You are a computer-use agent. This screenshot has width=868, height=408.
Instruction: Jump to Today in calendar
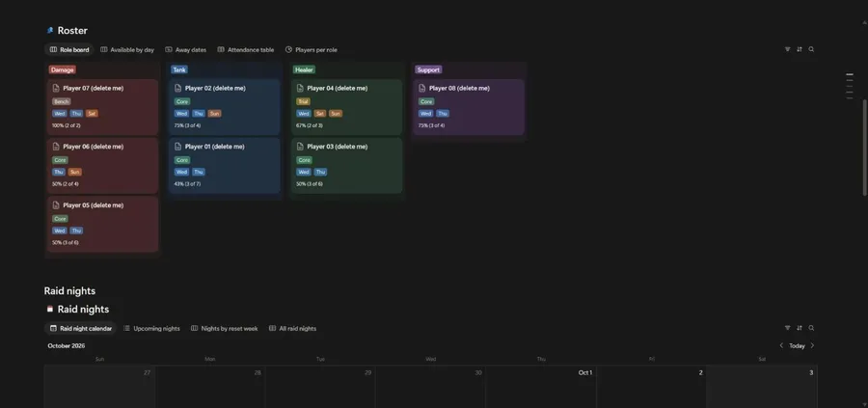point(797,345)
